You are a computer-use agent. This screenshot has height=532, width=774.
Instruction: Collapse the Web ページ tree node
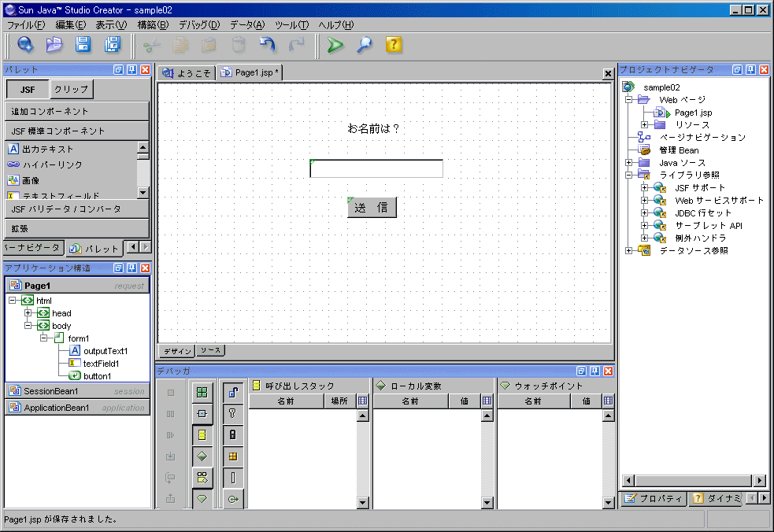pyautogui.click(x=628, y=100)
